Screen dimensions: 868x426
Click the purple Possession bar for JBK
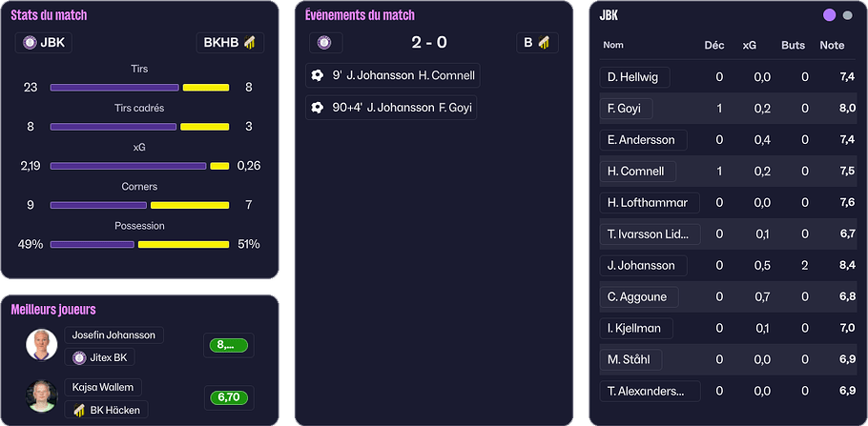coord(92,244)
